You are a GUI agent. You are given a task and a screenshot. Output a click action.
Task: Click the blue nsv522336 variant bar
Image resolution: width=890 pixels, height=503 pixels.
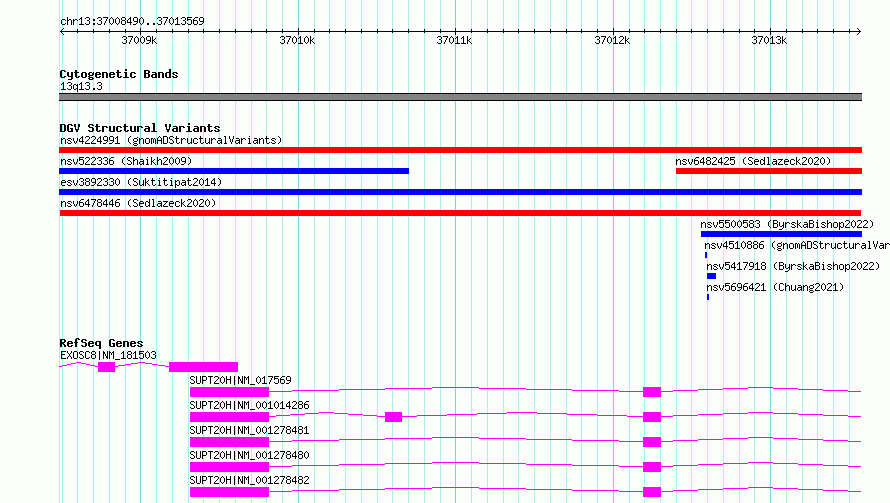234,171
